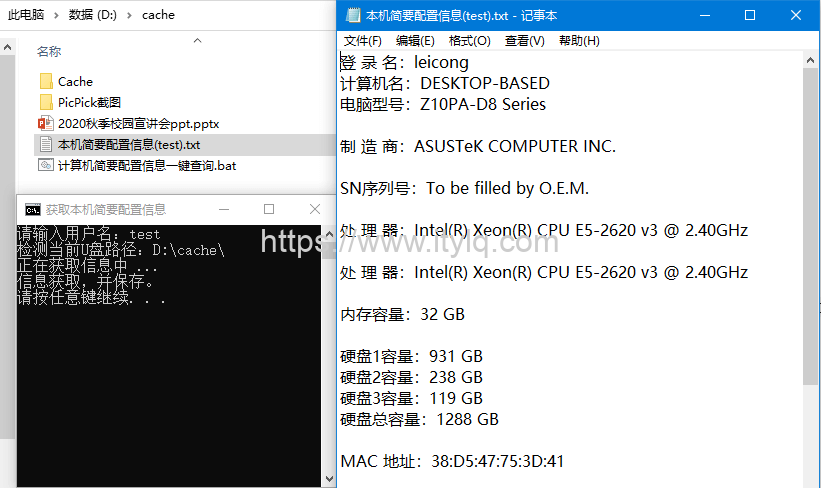The width and height of the screenshot is (821, 488).
Task: Click the Notepad window title text
Action: tap(461, 16)
